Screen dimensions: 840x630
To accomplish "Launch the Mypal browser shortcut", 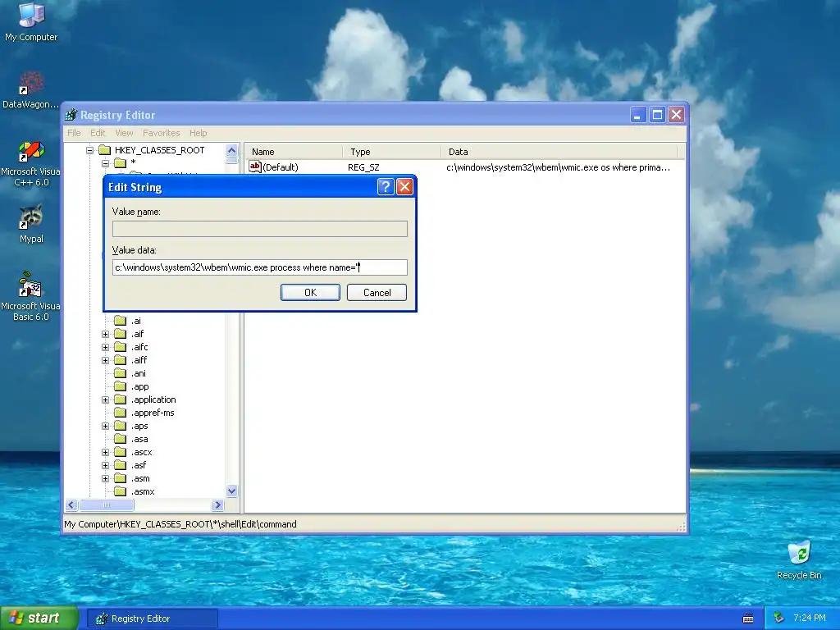I will pos(31,217).
